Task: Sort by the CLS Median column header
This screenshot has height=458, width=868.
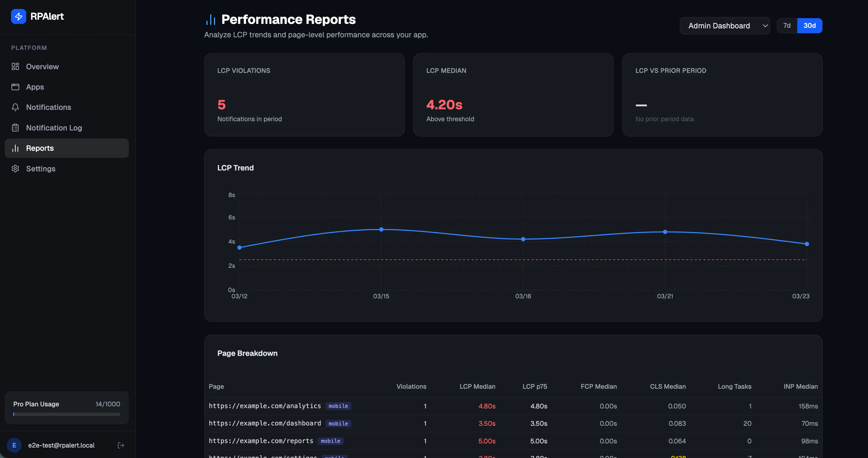Action: coord(668,387)
